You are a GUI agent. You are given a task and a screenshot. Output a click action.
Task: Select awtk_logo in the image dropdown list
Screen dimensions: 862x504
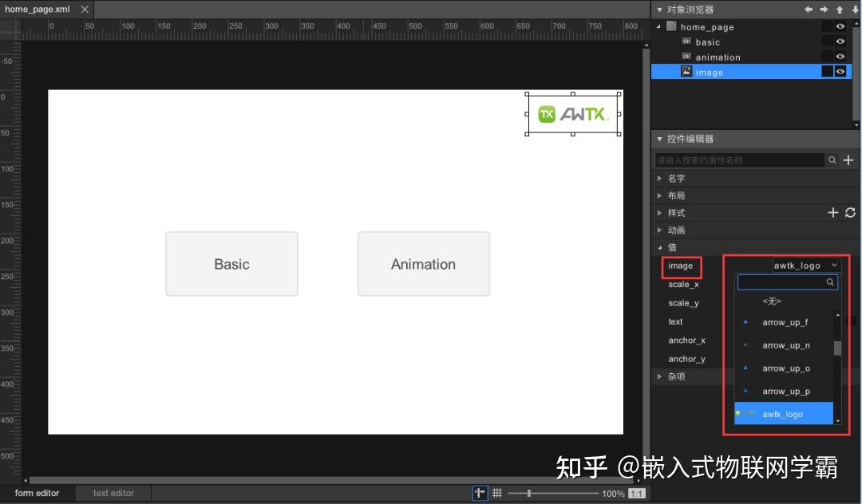(784, 413)
